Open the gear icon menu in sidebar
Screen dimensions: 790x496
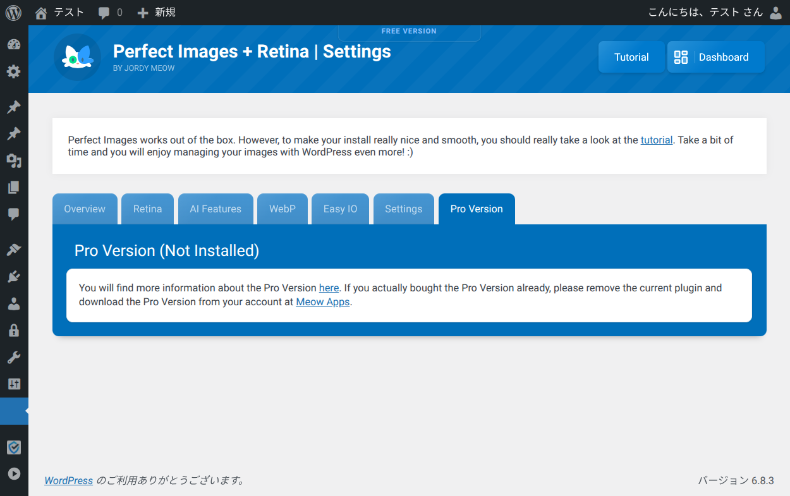point(14,71)
